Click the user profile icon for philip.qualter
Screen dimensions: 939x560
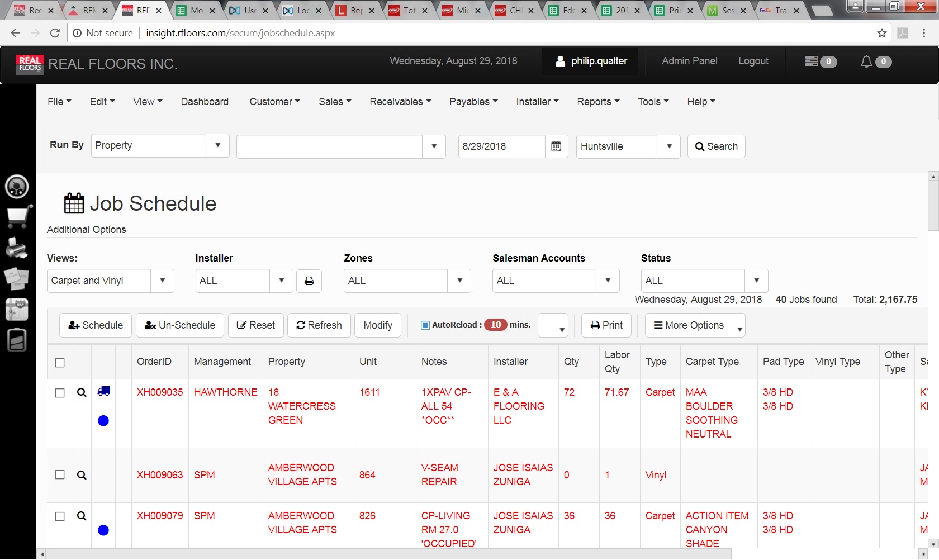(x=560, y=61)
